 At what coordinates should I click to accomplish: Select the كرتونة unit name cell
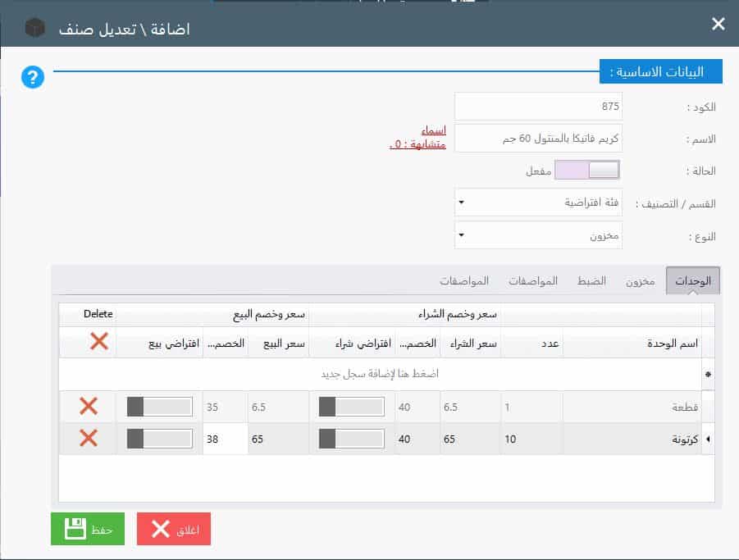(x=632, y=439)
